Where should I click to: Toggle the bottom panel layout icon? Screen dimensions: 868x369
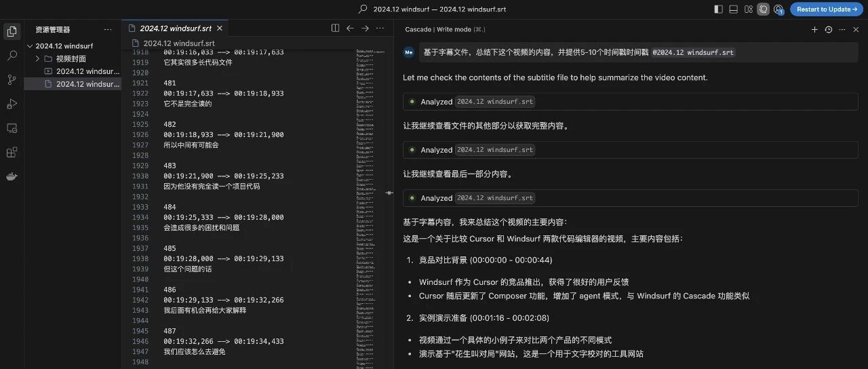coord(733,9)
